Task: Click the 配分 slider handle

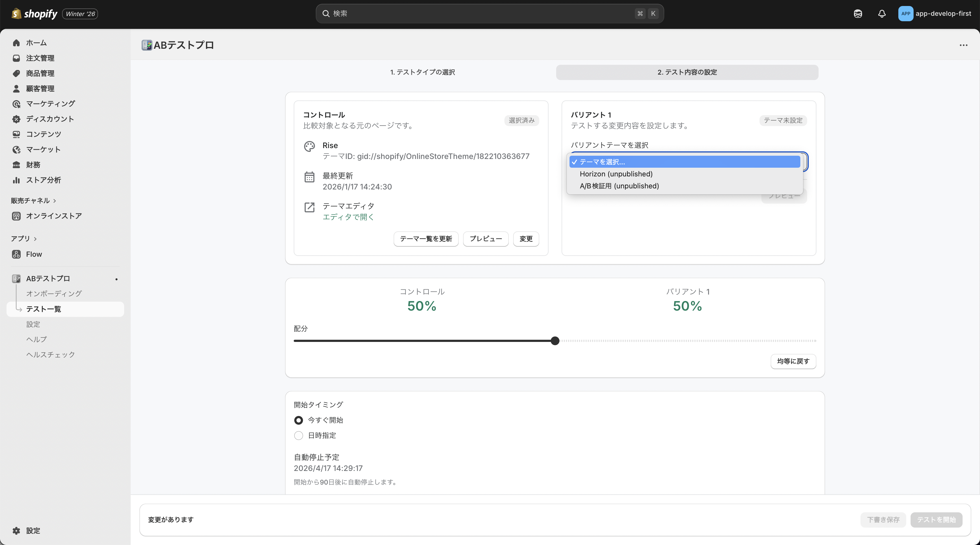Action: pyautogui.click(x=555, y=341)
